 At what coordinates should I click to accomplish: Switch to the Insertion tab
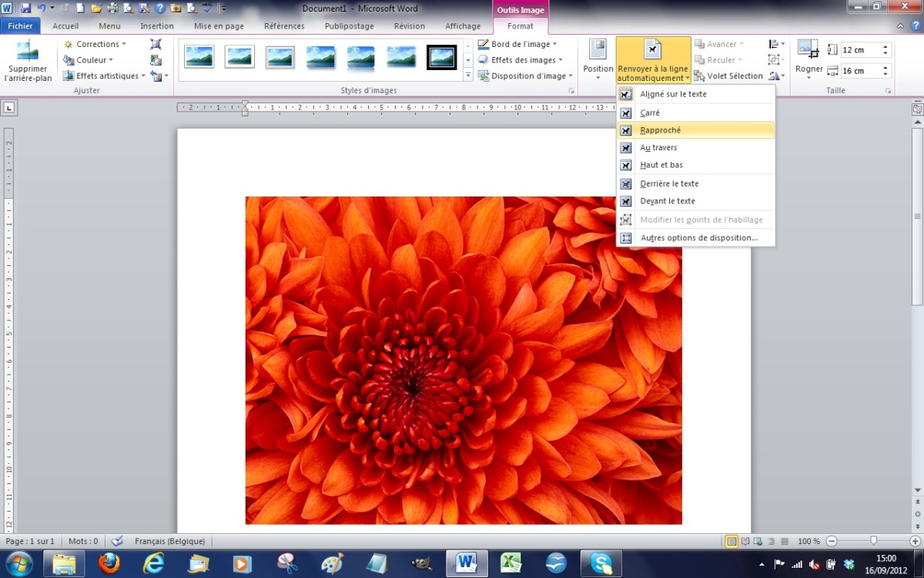tap(157, 26)
